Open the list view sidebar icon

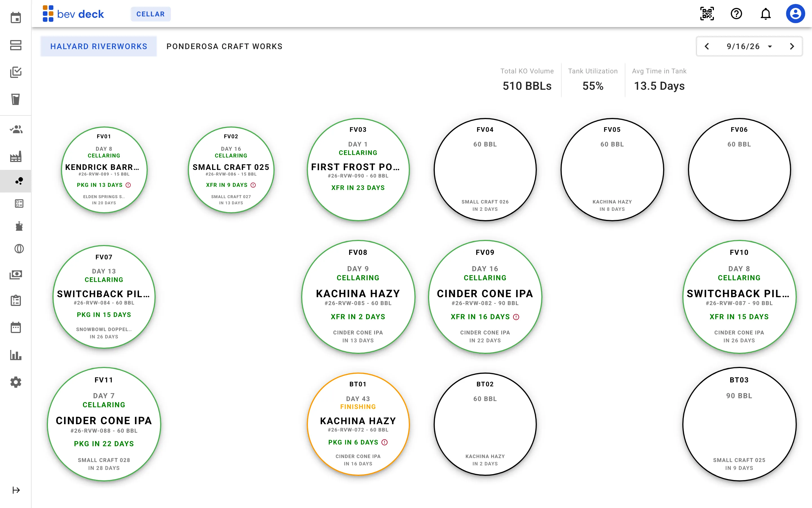(19, 203)
